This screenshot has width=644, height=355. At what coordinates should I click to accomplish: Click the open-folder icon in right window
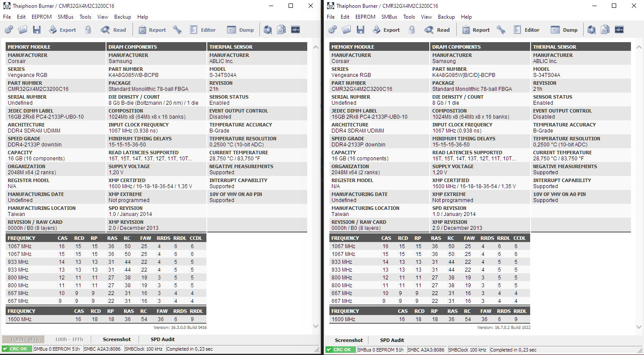[346, 30]
